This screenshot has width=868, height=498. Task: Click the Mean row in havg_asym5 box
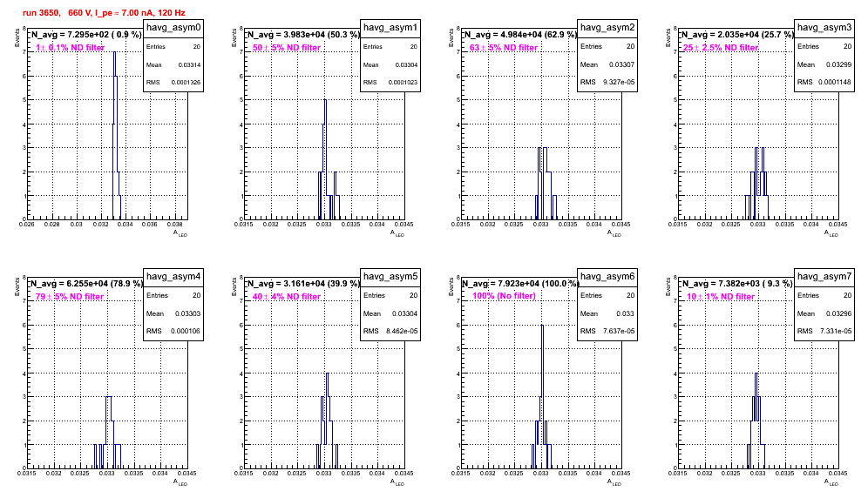tap(390, 313)
